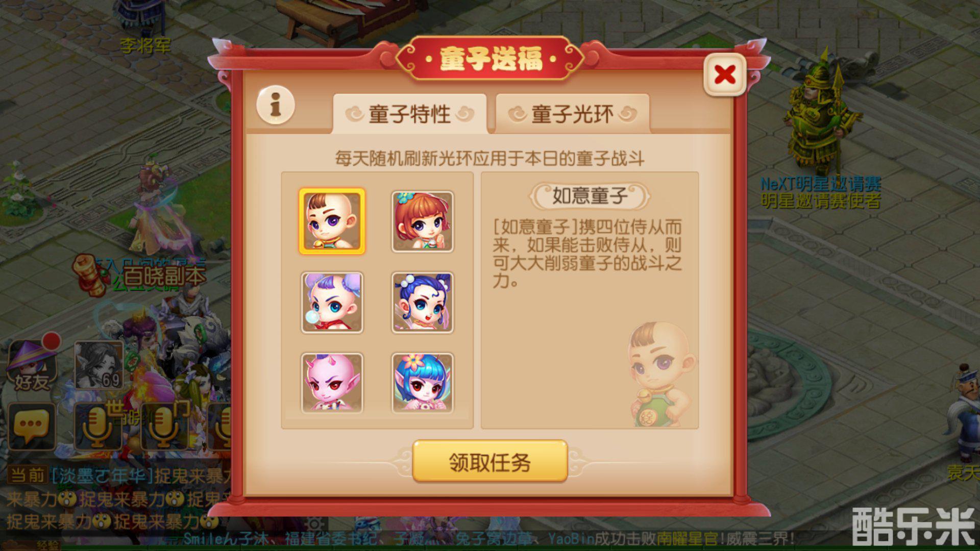Switch to the 童子特性 tab
Viewport: 980px width, 551px height.
pos(409,114)
